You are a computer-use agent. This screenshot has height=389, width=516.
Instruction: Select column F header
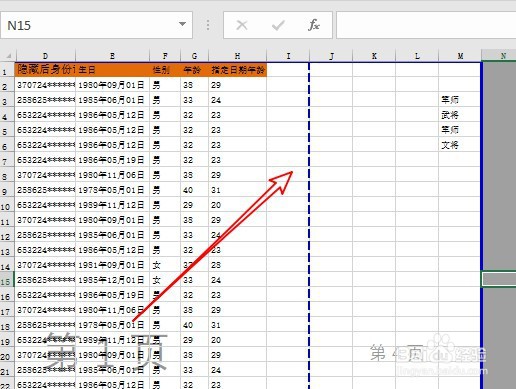tap(165, 56)
